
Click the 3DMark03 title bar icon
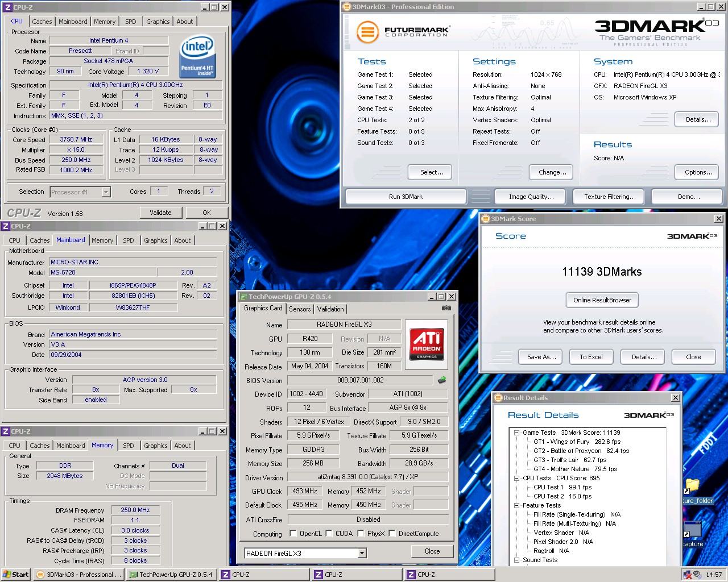coord(347,7)
